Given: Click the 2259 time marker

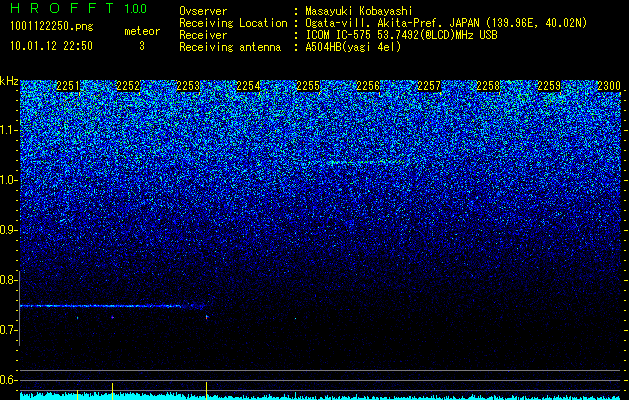Looking at the screenshot, I should [x=549, y=85].
